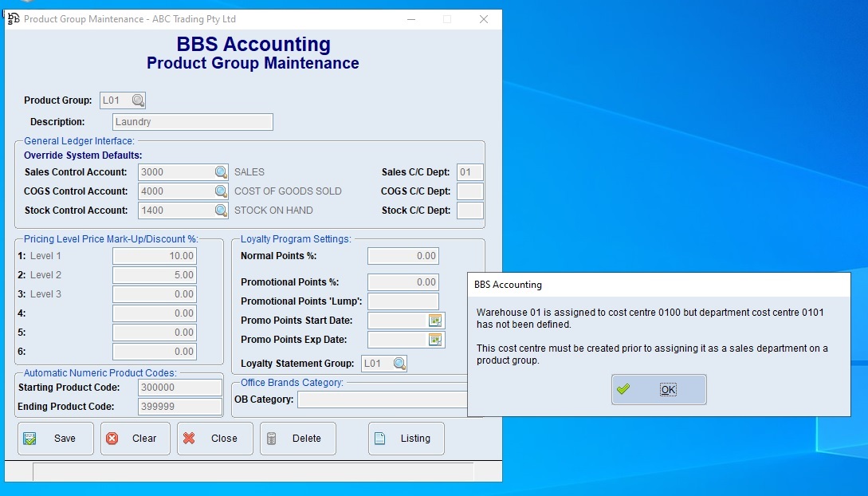The image size is (868, 496).
Task: Open the Promo Points Start Date calendar
Action: pos(435,321)
